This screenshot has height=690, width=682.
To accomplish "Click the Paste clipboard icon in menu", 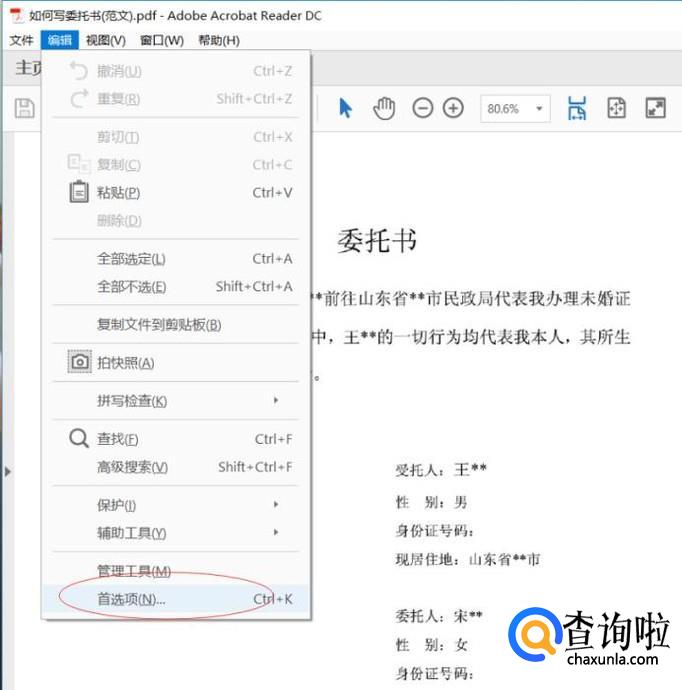I will pyautogui.click(x=79, y=192).
